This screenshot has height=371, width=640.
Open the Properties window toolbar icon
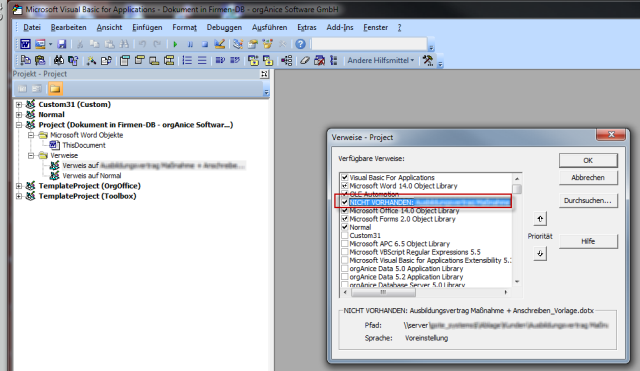(253, 44)
